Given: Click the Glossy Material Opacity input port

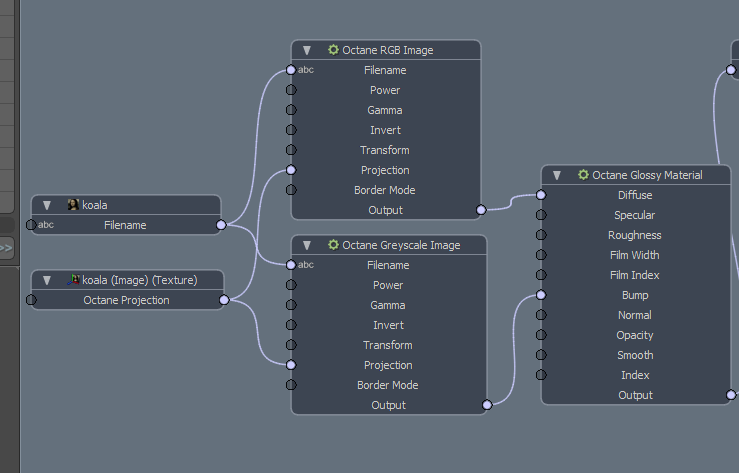Looking at the screenshot, I should tap(541, 335).
